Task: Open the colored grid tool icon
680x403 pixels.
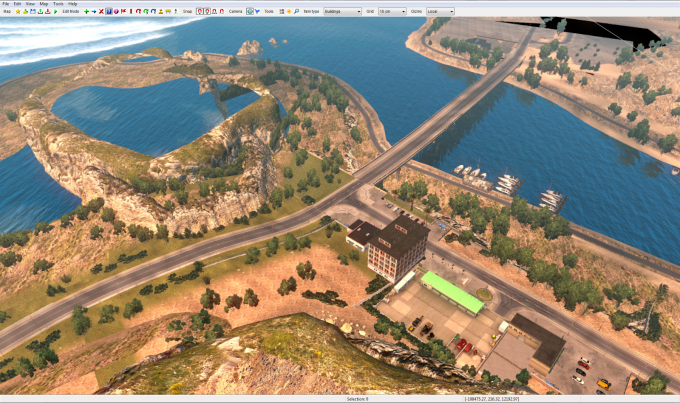Action: pos(281,11)
